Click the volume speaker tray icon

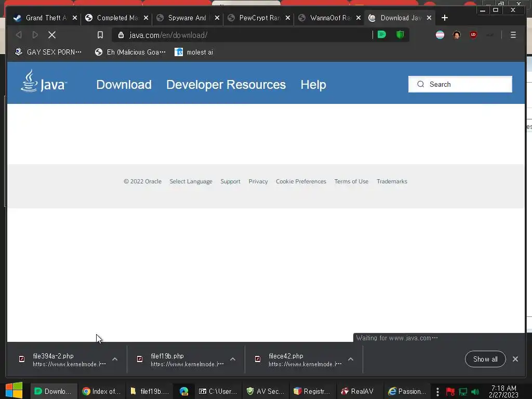coord(475,392)
